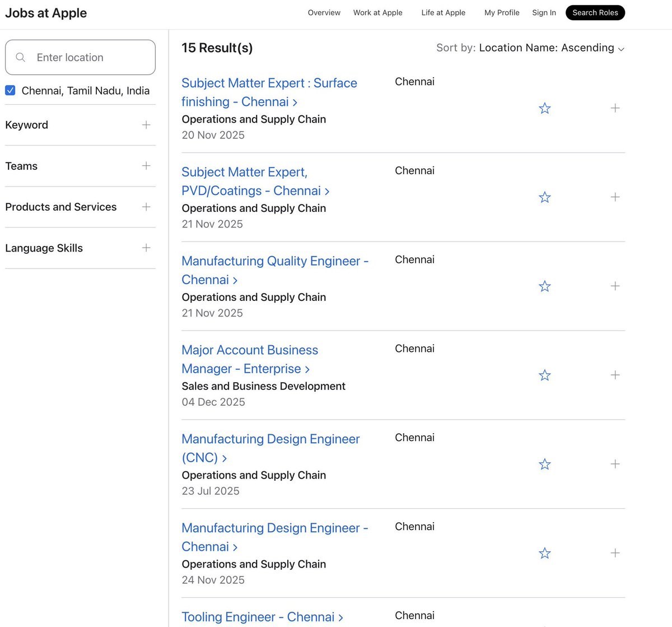The height and width of the screenshot is (627, 672).
Task: Click the 23 Jul 2025 posting date
Action: (x=211, y=491)
